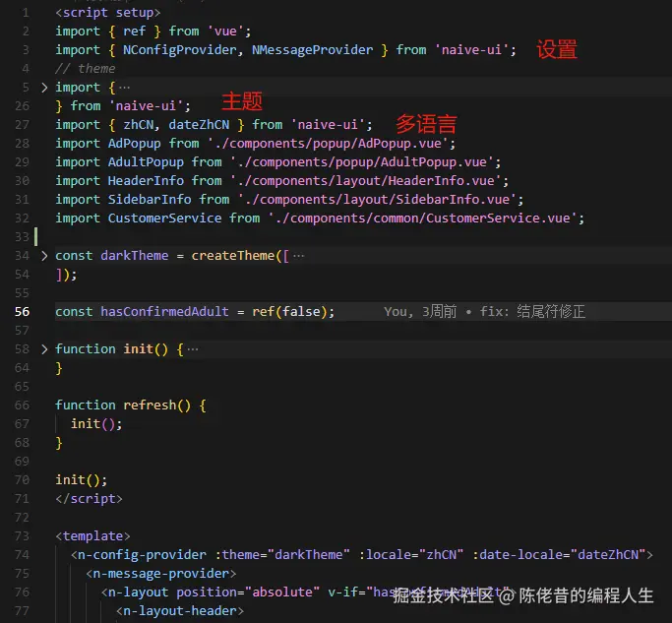This screenshot has height=623, width=672.
Task: Expand folded init function on line 58
Action: (44, 349)
